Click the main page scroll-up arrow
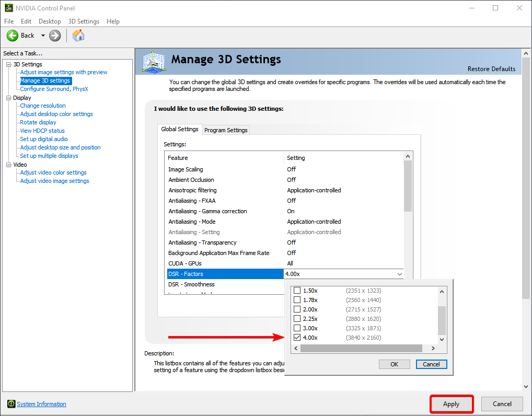 (526, 53)
